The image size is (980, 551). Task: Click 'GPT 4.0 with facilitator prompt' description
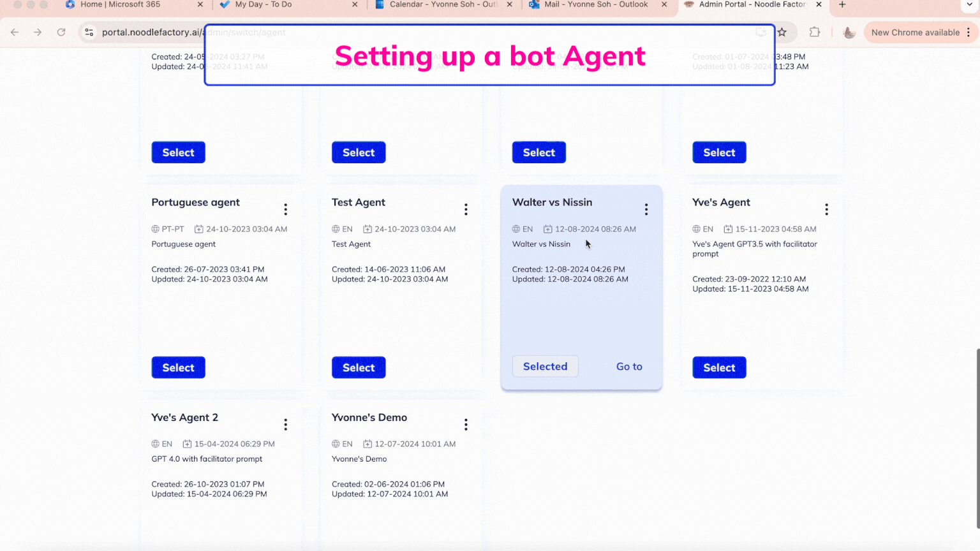tap(207, 459)
